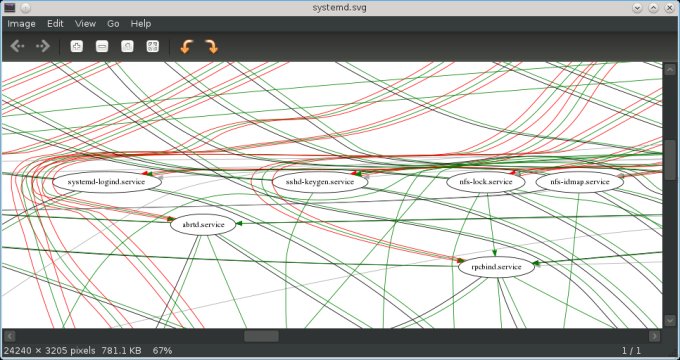Viewport: 680px width, 360px height.
Task: Rotate image clockwise
Action: (x=211, y=46)
